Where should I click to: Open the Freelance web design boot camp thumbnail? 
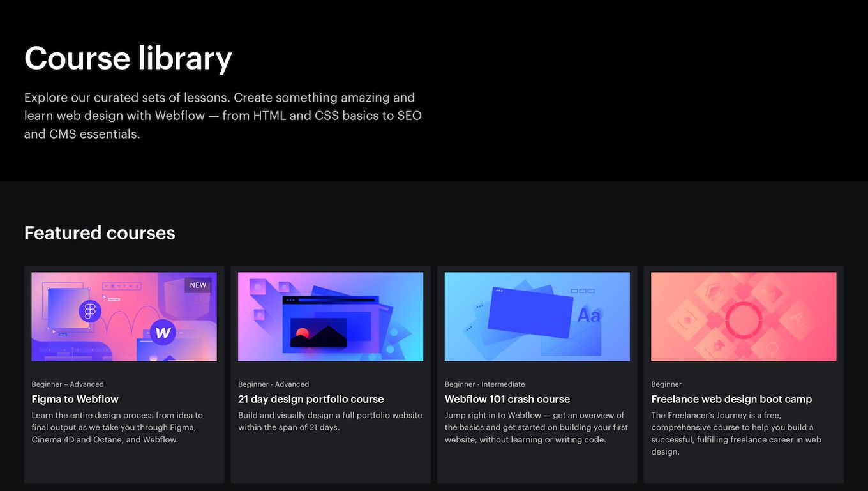(744, 317)
